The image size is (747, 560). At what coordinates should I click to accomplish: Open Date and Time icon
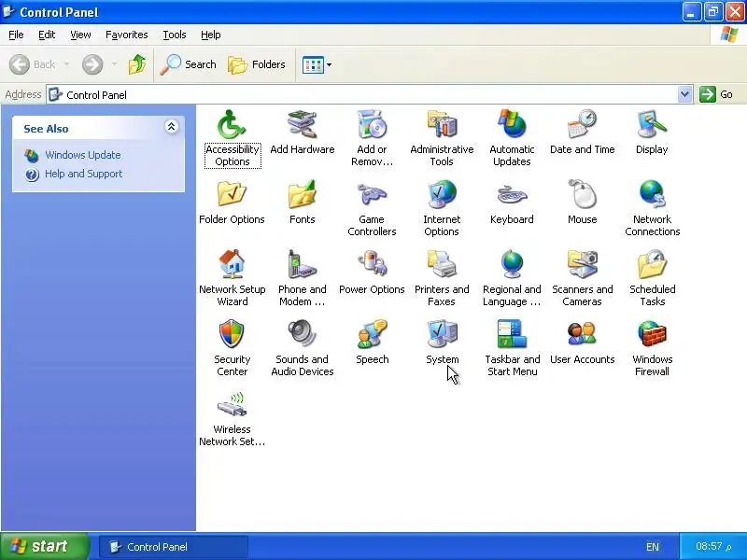[x=582, y=124]
